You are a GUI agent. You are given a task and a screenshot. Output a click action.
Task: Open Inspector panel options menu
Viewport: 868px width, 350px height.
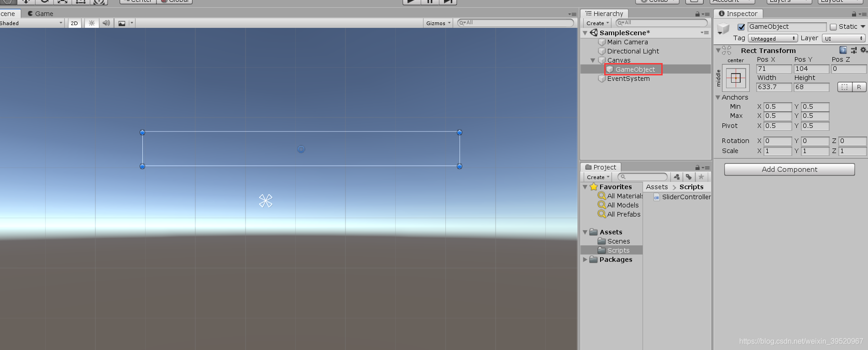[x=863, y=14]
